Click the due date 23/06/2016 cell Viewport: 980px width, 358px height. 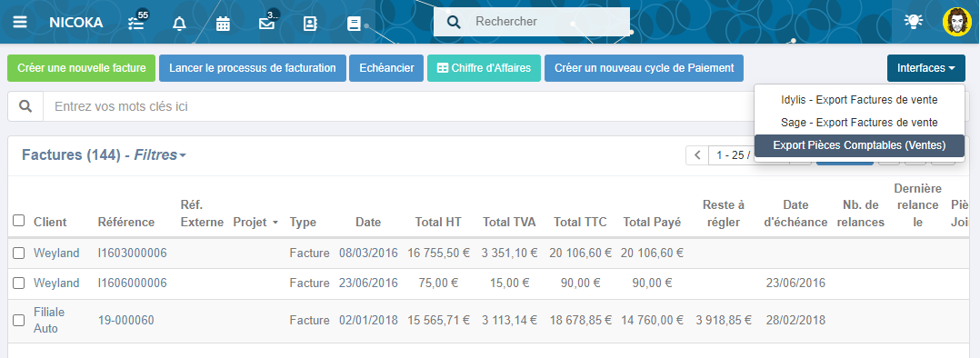coord(795,283)
